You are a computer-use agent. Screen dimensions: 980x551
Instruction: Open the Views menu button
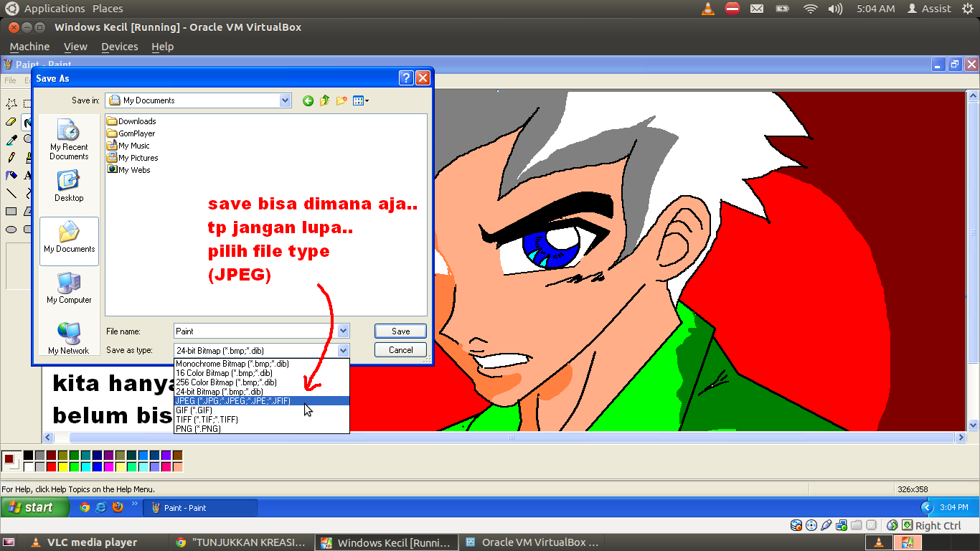point(360,100)
